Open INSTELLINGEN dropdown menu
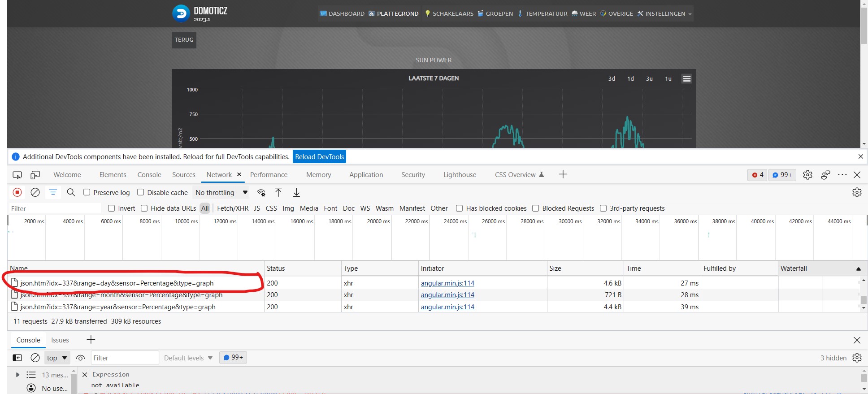Viewport: 868px width, 394px height. click(665, 13)
